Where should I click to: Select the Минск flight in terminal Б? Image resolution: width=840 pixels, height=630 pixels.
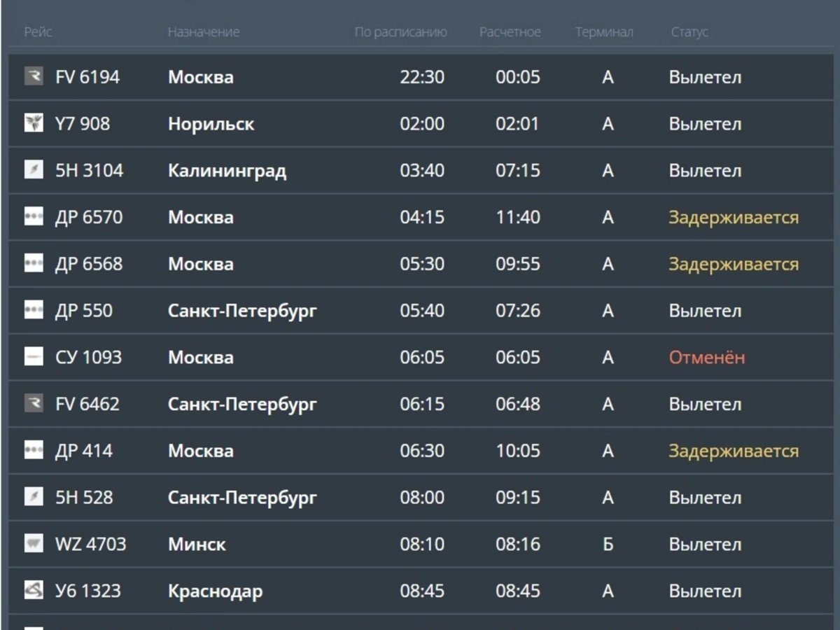[197, 545]
